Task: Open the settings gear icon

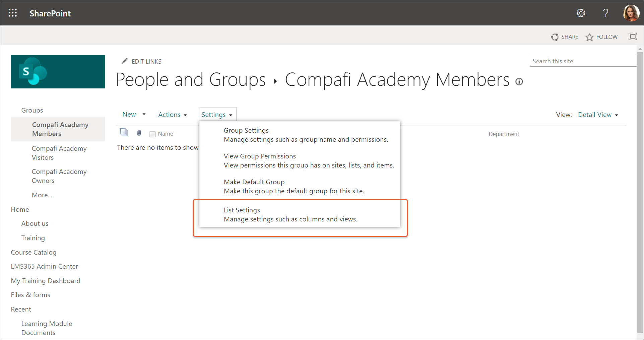Action: 581,13
